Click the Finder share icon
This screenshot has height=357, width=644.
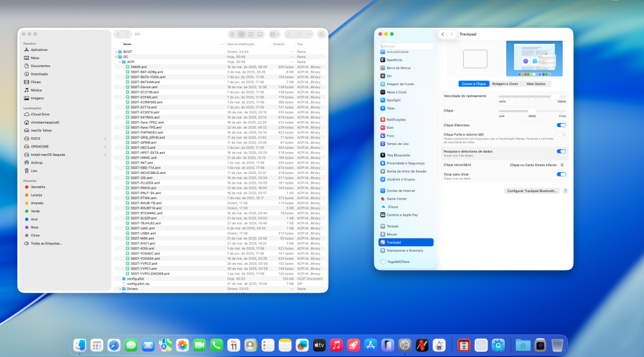pos(289,35)
